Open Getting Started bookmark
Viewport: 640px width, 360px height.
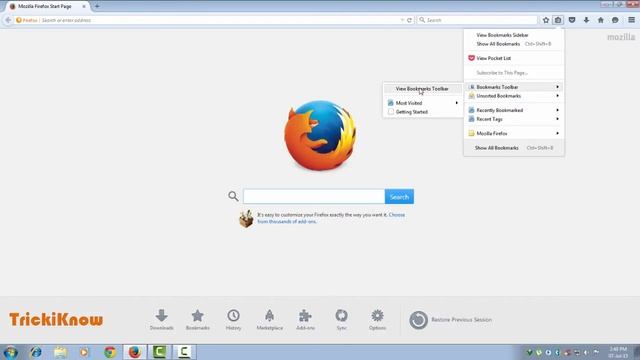423,112
